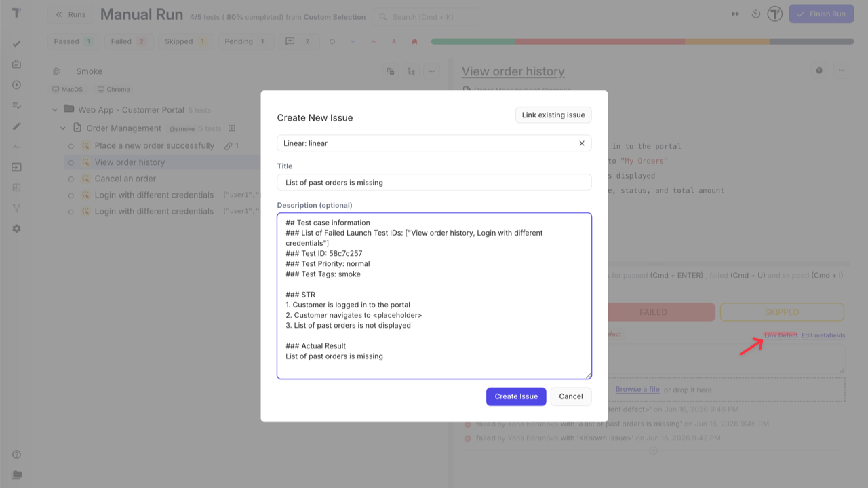Screen dimensions: 868x488
Task: Collapse the Order Management suite
Action: tap(63, 128)
